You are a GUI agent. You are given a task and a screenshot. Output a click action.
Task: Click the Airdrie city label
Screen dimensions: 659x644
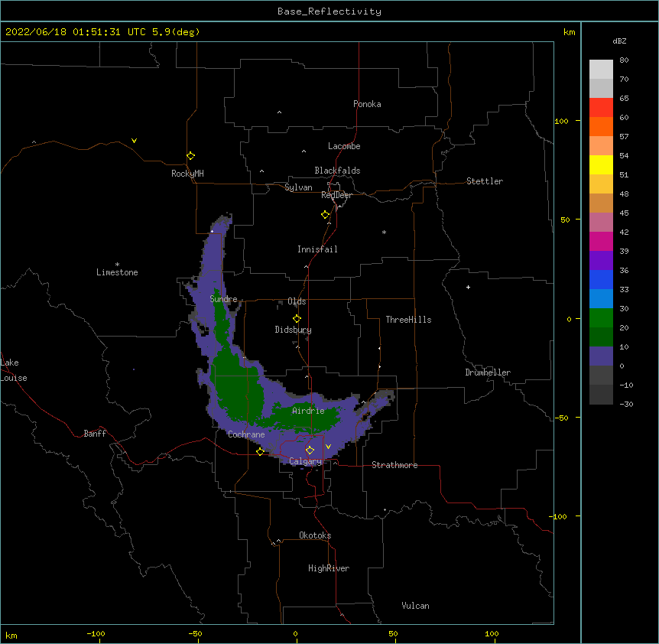[308, 411]
